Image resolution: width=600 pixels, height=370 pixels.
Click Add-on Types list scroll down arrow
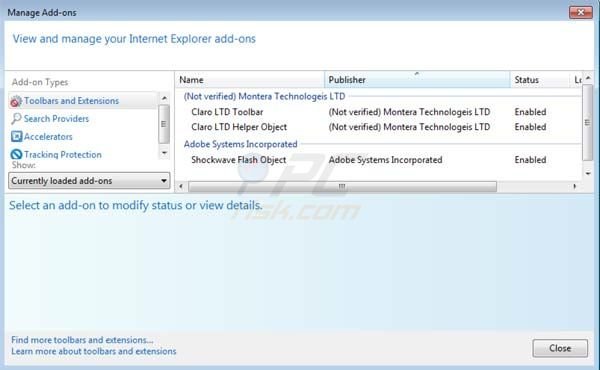(x=164, y=153)
